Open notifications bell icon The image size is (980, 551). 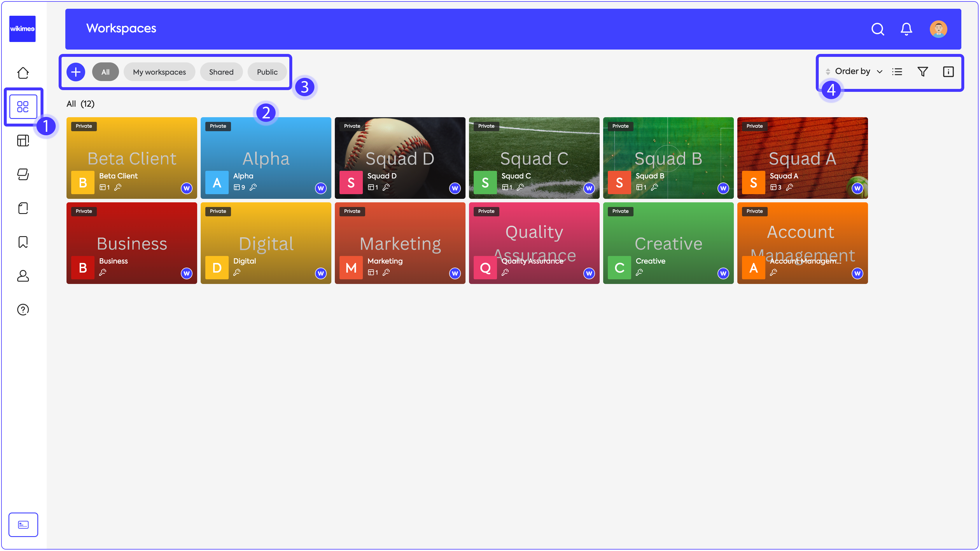(x=906, y=29)
